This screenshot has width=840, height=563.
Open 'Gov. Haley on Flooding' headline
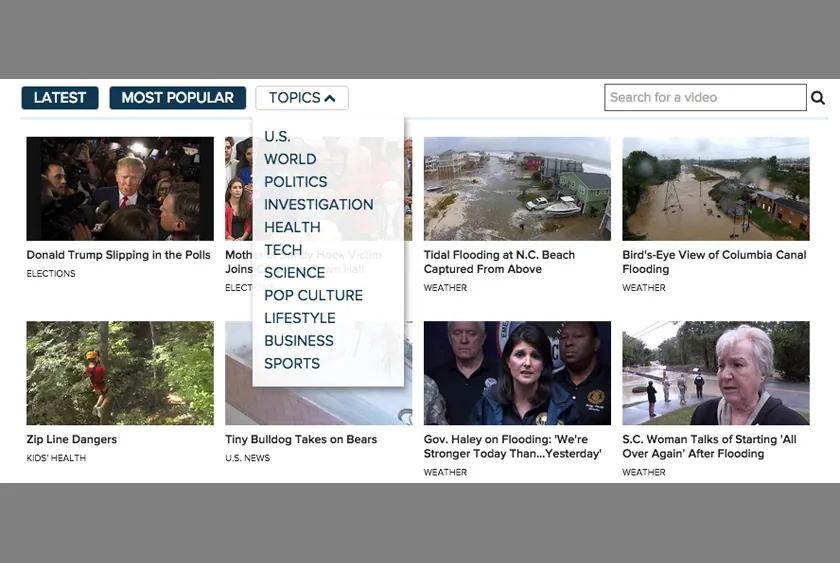pyautogui.click(x=513, y=446)
